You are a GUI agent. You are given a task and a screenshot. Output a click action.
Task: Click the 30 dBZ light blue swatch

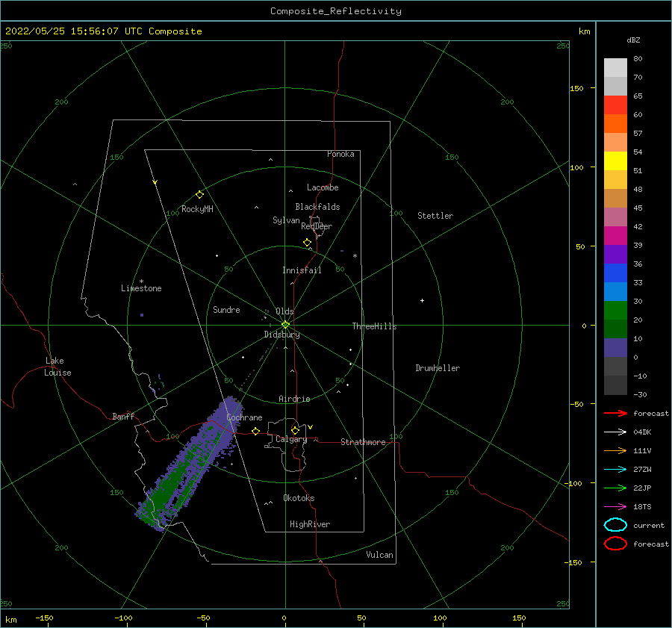(x=615, y=291)
